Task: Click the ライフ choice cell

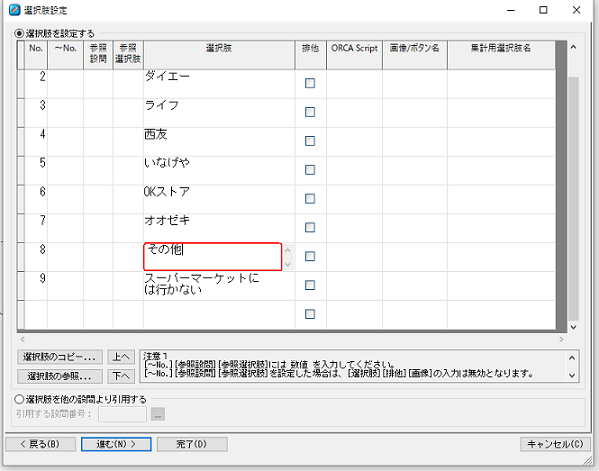Action: pyautogui.click(x=219, y=113)
